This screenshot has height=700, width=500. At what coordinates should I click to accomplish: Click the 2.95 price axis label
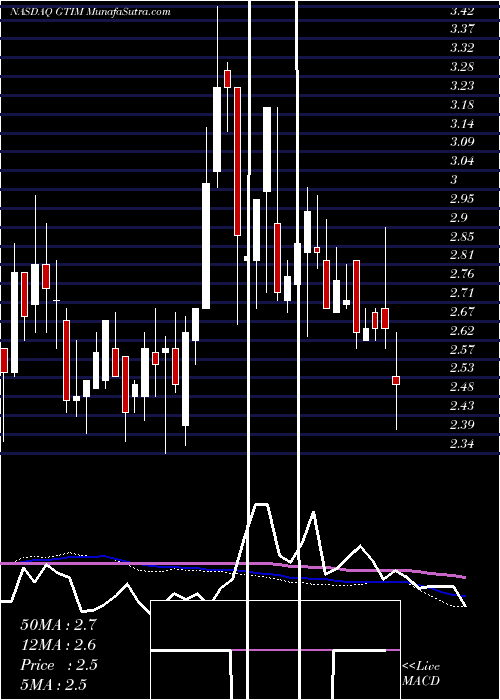462,199
